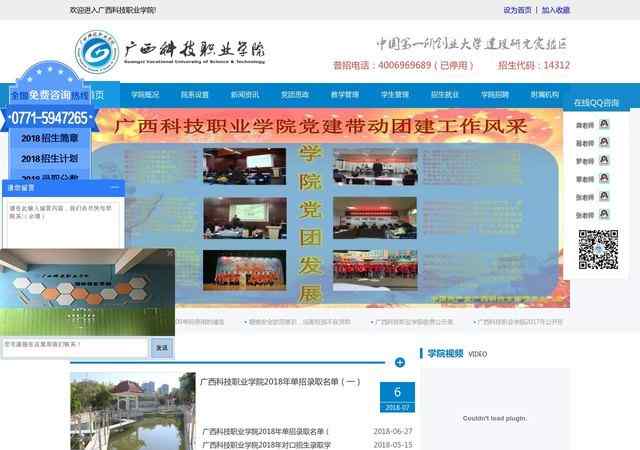Click 加入收藏 link at top right
The width and height of the screenshot is (640, 450).
556,10
